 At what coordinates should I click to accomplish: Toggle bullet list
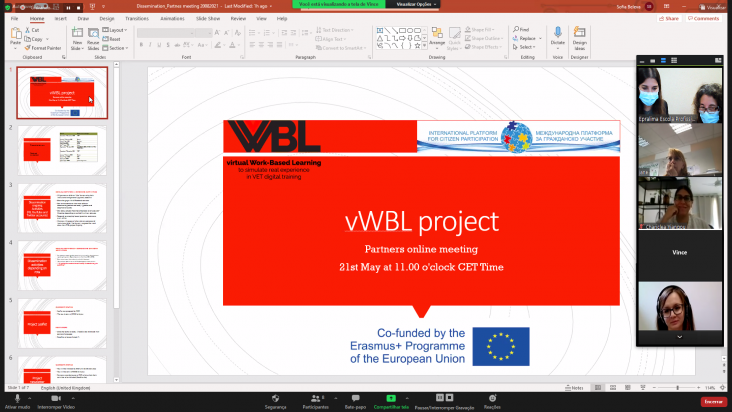click(x=253, y=33)
